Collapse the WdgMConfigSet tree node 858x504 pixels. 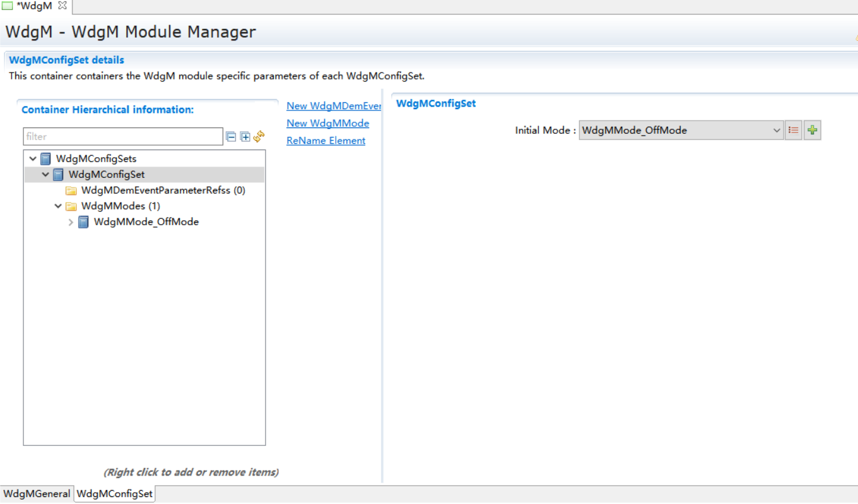(x=45, y=175)
